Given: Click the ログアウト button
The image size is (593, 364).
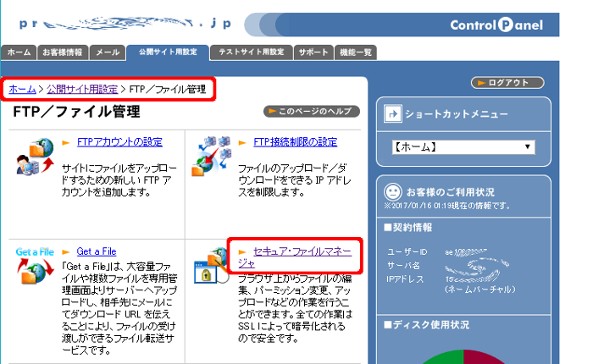Looking at the screenshot, I should [x=507, y=82].
